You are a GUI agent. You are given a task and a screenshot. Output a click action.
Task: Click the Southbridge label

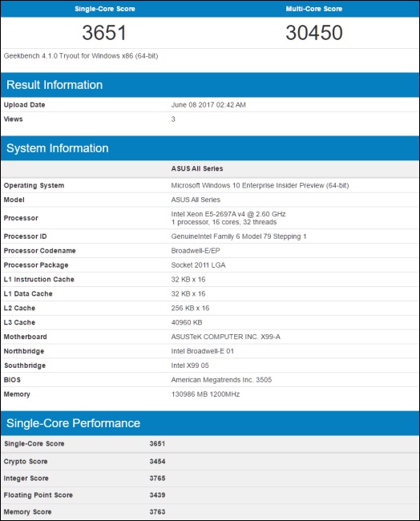tap(25, 366)
